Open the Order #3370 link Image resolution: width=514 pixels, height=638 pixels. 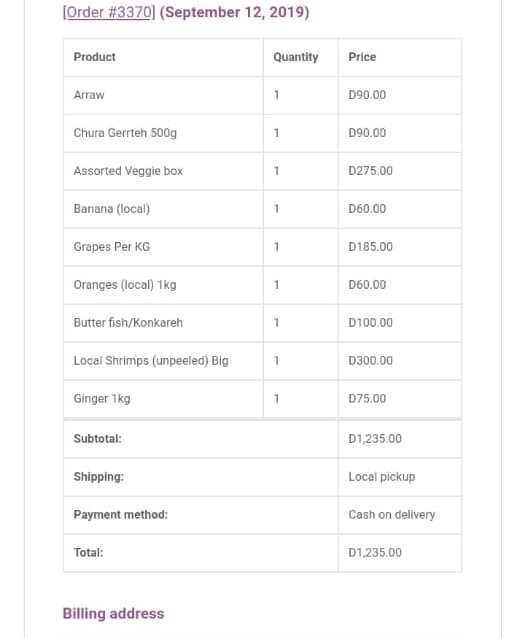click(x=109, y=12)
